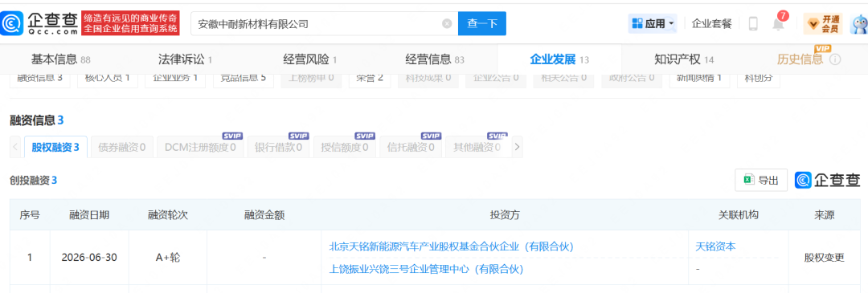Click info icon beside 历史信息

(x=835, y=59)
